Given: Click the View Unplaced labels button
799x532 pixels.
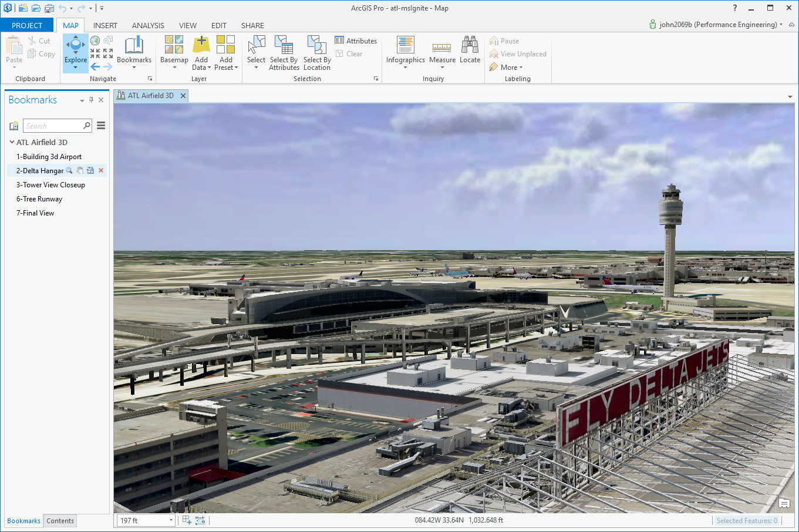Looking at the screenshot, I should pos(518,53).
